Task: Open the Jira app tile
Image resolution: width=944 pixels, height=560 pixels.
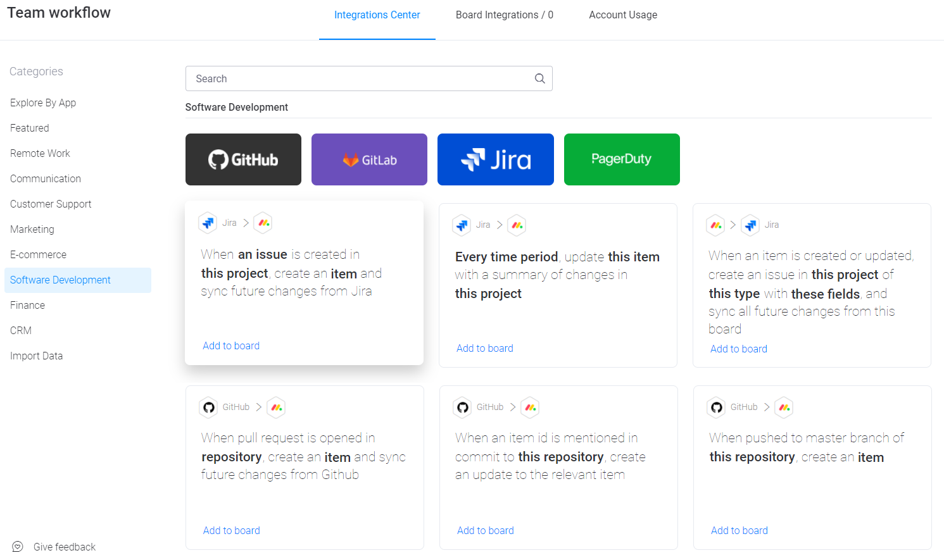Action: click(x=496, y=159)
